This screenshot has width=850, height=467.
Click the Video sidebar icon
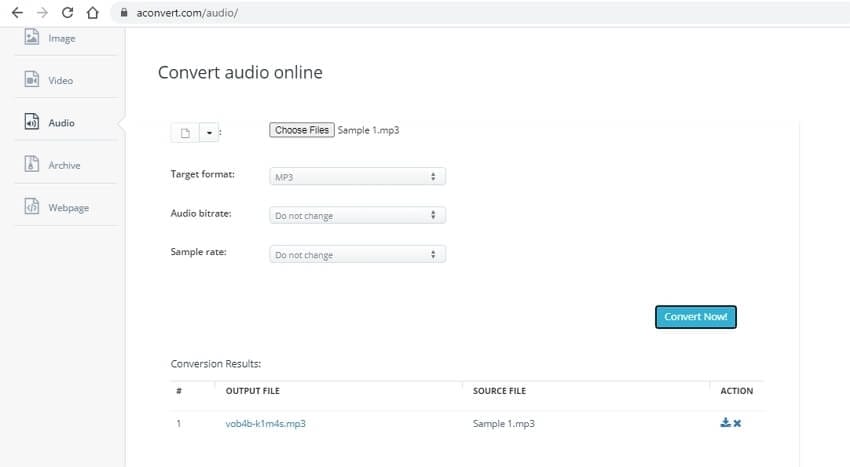coord(31,80)
